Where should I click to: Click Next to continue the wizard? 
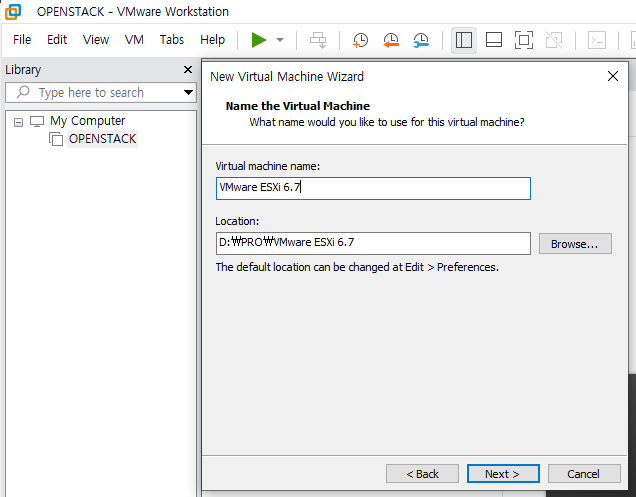tap(503, 474)
